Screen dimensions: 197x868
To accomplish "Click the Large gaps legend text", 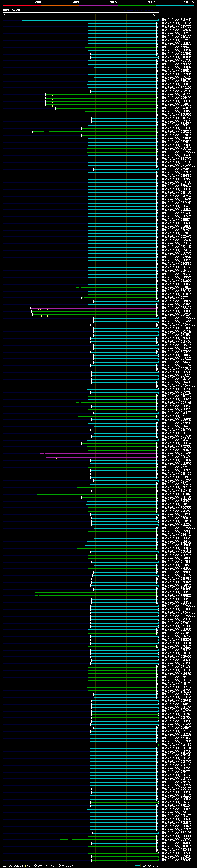I will 38,865.
